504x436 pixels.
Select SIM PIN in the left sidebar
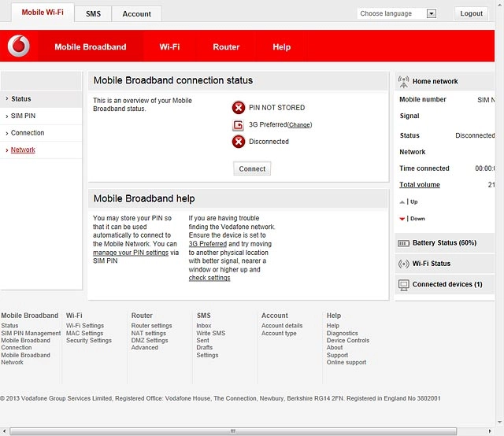(x=41, y=116)
